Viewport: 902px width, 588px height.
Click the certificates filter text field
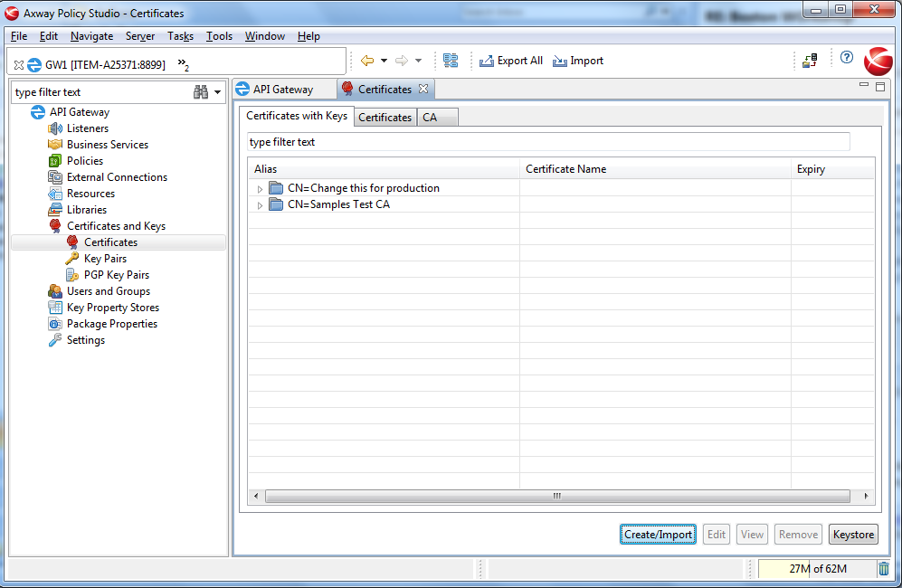[548, 142]
